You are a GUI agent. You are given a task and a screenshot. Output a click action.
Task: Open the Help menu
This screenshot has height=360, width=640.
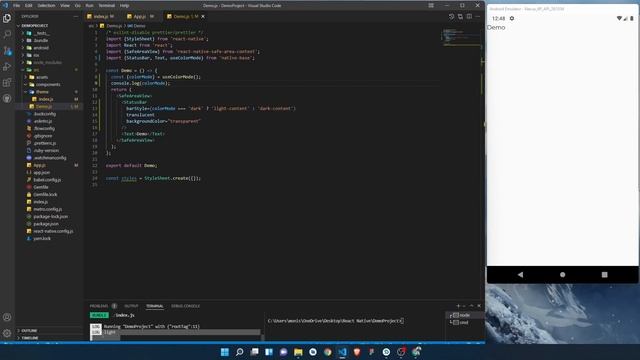pyautogui.click(x=124, y=6)
